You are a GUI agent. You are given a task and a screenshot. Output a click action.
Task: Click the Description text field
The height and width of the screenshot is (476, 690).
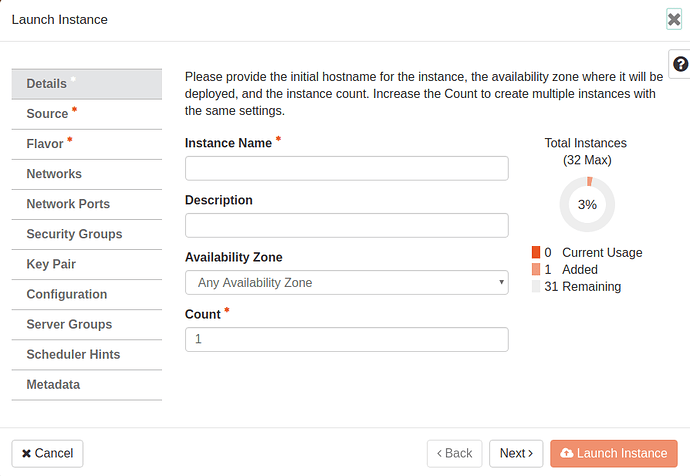point(346,225)
